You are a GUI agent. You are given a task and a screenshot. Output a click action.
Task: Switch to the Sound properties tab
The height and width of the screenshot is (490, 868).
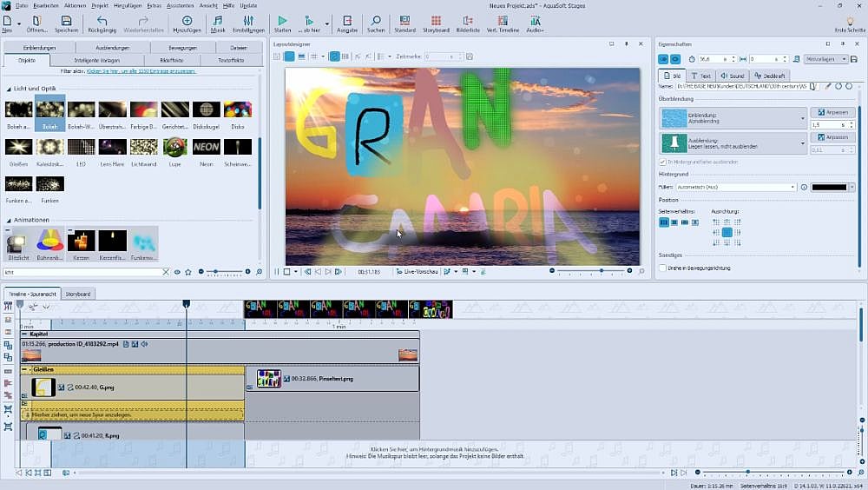point(733,76)
